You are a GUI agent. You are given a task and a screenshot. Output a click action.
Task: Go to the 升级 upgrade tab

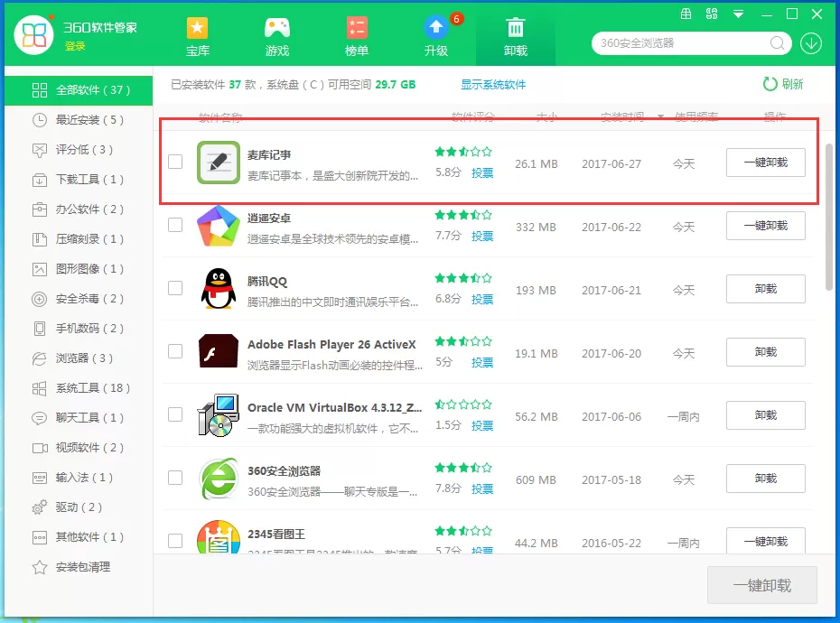coord(436,36)
